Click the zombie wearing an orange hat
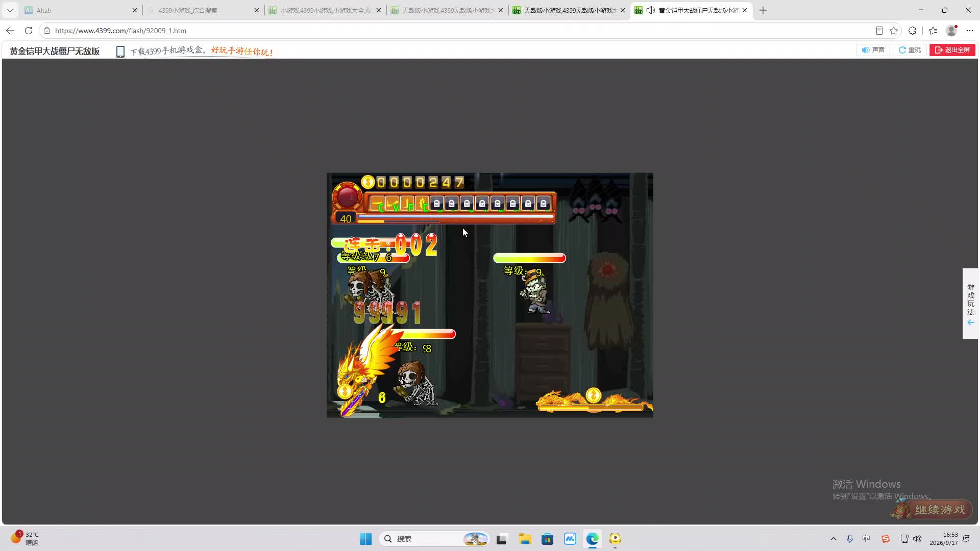Screen dimensions: 980x551 pyautogui.click(x=535, y=291)
